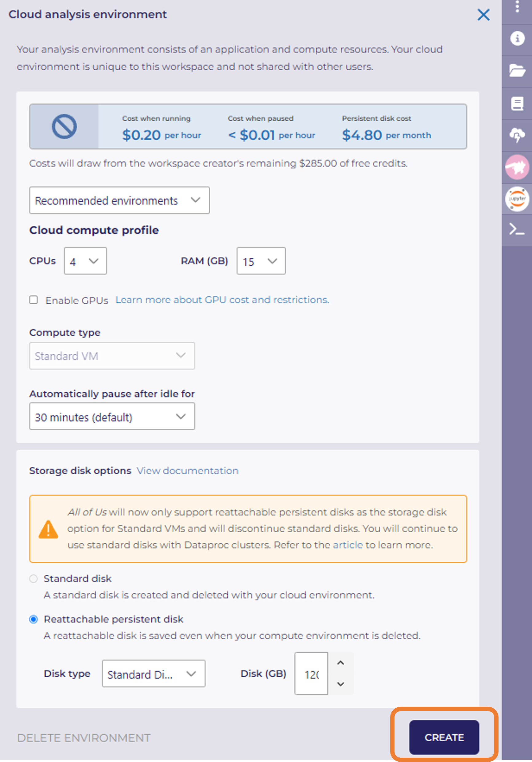
Task: Open the auto-pause idle time dropdown
Action: click(x=112, y=417)
